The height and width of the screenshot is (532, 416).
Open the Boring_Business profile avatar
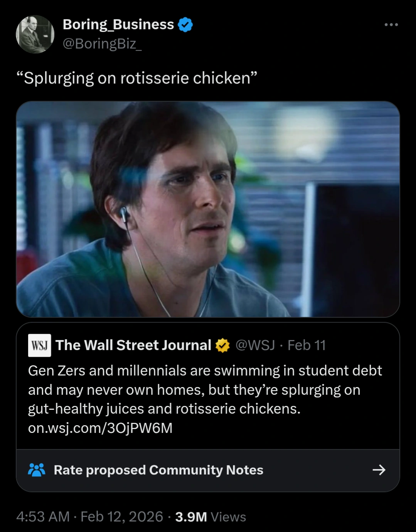pos(35,34)
